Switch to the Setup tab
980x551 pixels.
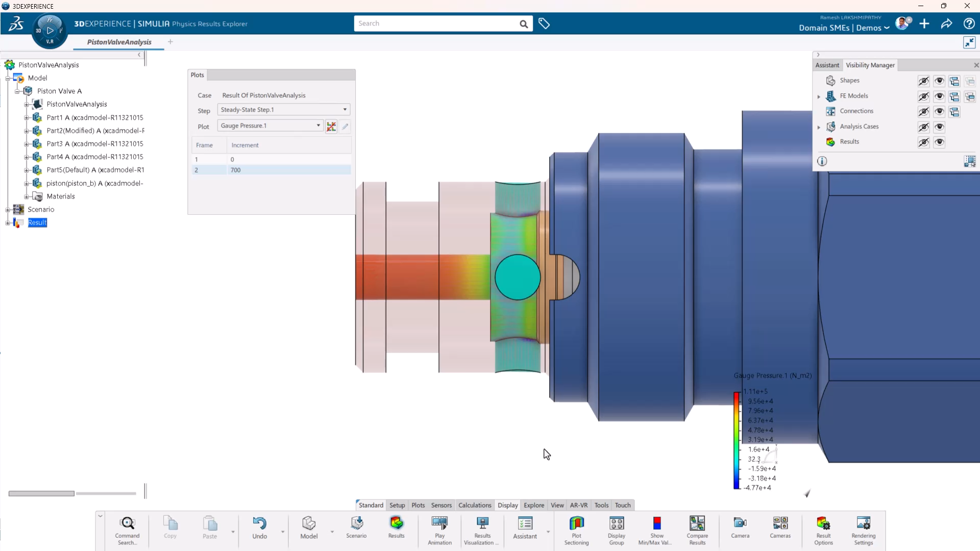point(397,505)
